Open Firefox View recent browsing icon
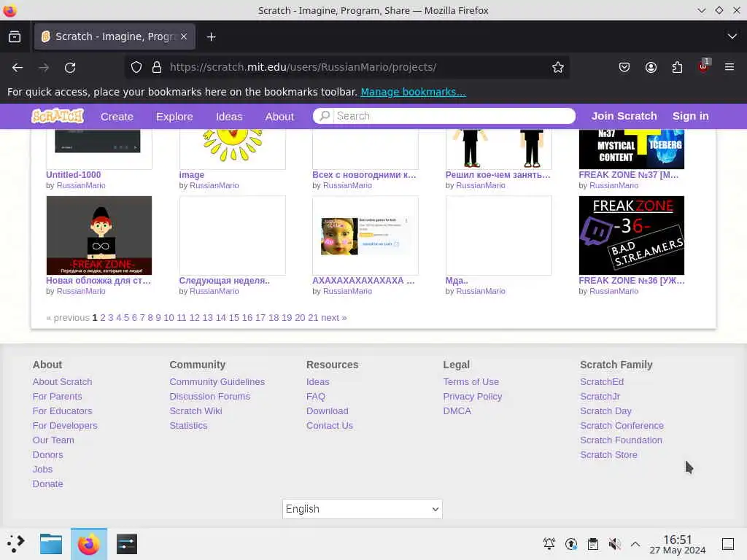Screen dimensions: 747x560 pyautogui.click(x=15, y=36)
